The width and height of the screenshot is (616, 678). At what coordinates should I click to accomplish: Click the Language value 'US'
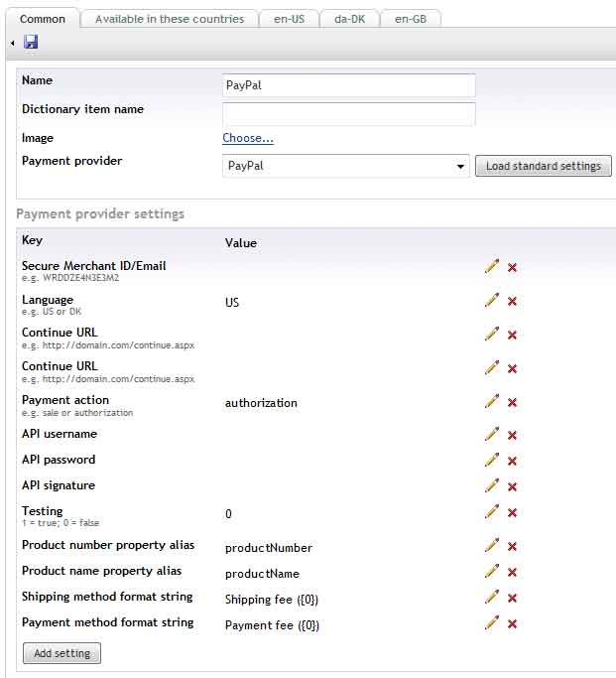point(232,302)
